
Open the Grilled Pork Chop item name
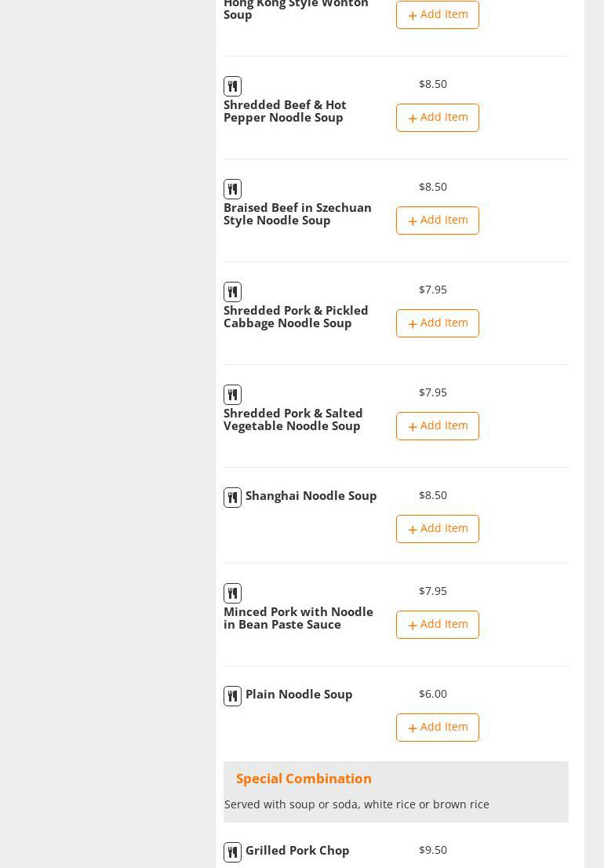coord(297,851)
